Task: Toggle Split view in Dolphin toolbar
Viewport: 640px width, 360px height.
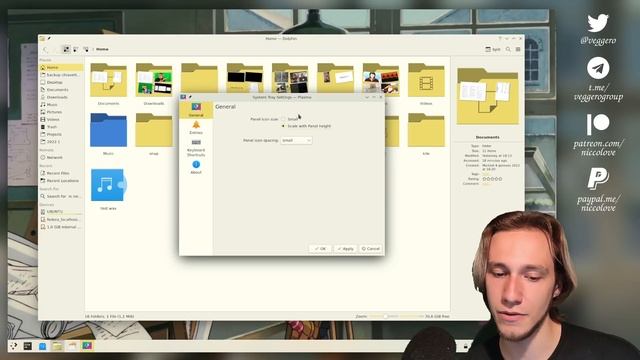Action: (493, 49)
